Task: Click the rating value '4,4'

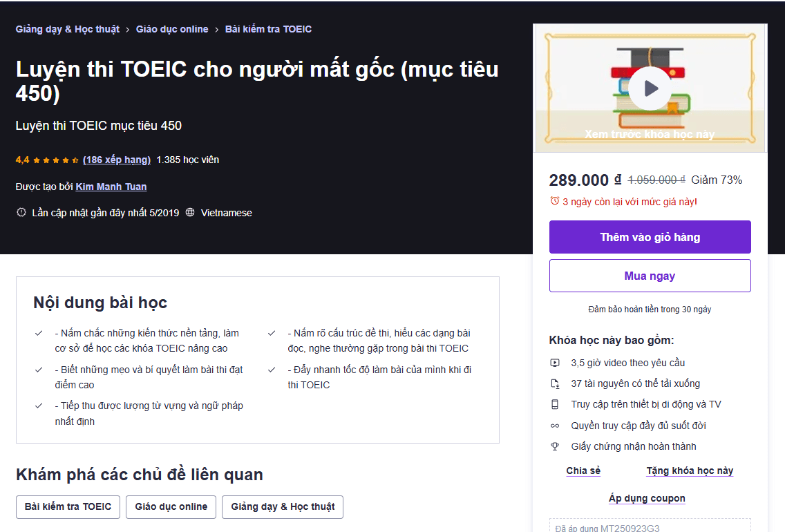Action: click(x=23, y=160)
